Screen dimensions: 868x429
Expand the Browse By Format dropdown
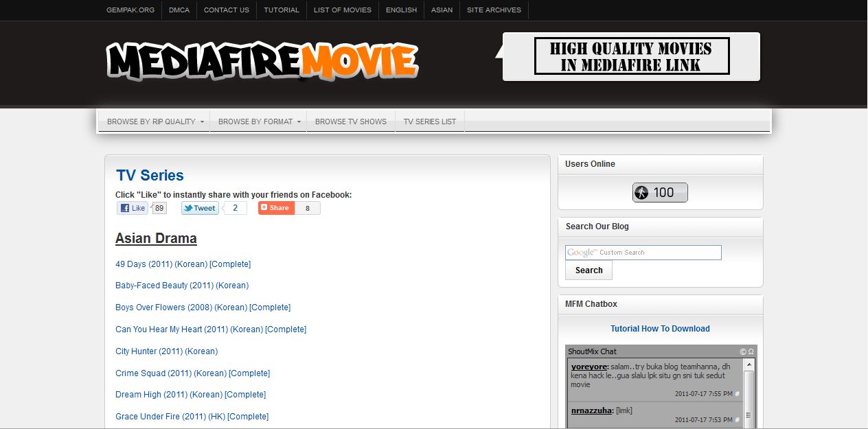259,121
